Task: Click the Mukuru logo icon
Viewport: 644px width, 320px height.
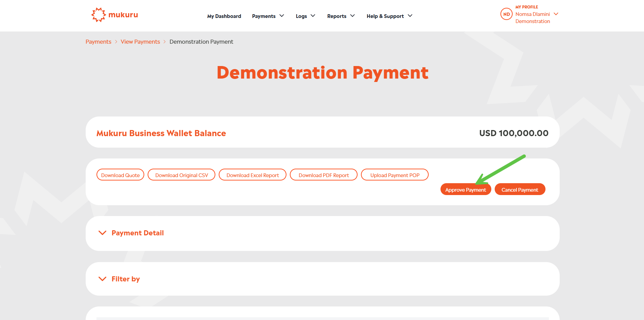Action: (98, 15)
